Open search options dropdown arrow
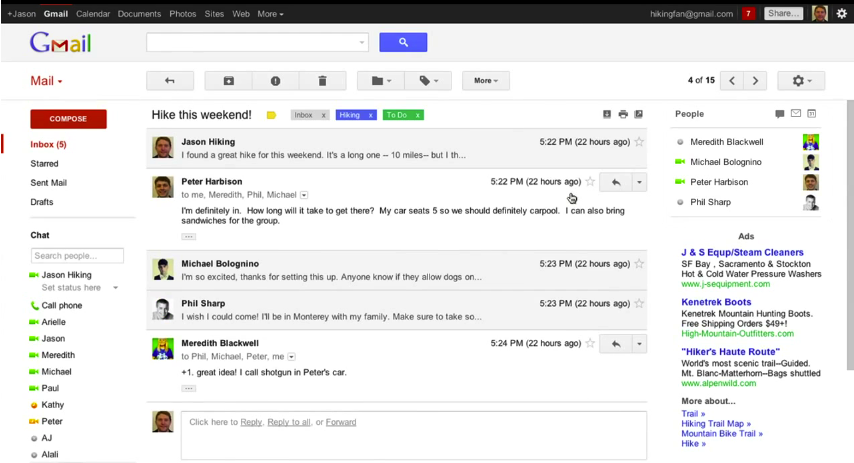 click(x=362, y=42)
